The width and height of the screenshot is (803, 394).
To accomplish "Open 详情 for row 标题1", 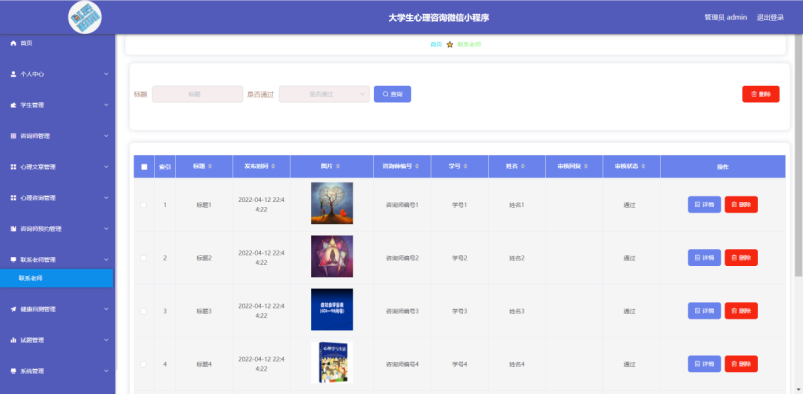I will [x=704, y=204].
